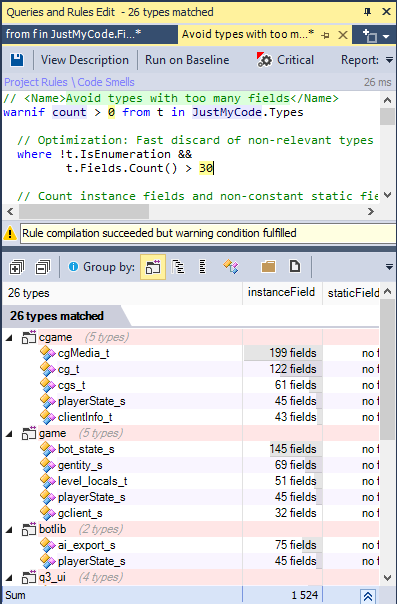Collapse the q3_ui group

[10, 578]
